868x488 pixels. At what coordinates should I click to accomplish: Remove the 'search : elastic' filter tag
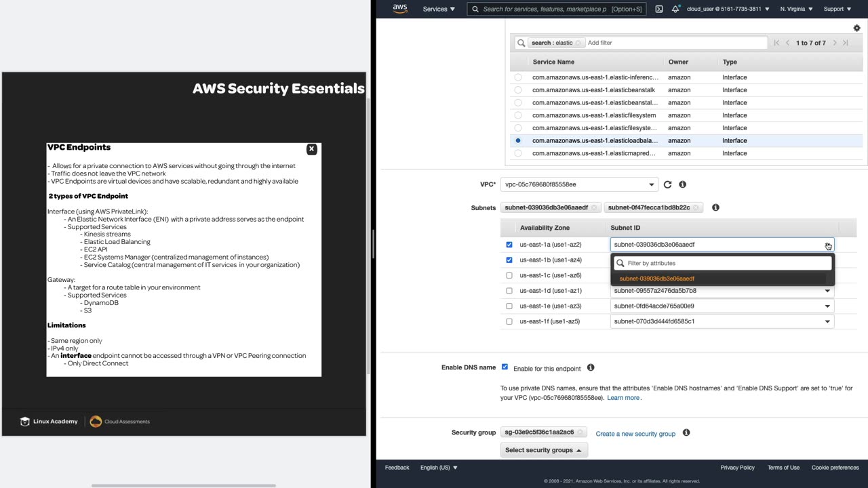578,43
